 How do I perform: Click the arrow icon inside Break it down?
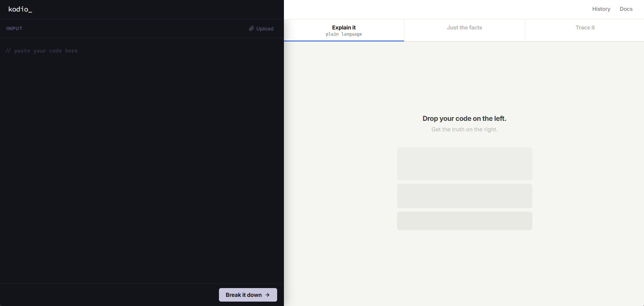point(268,295)
